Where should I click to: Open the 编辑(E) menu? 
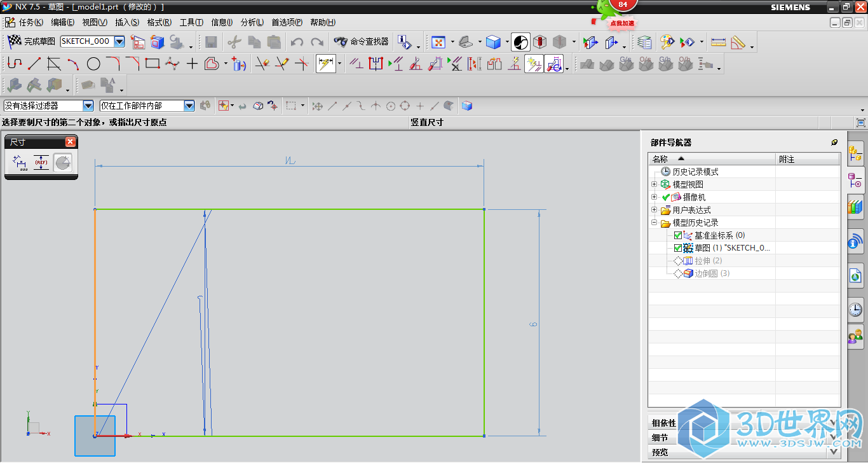(x=63, y=22)
